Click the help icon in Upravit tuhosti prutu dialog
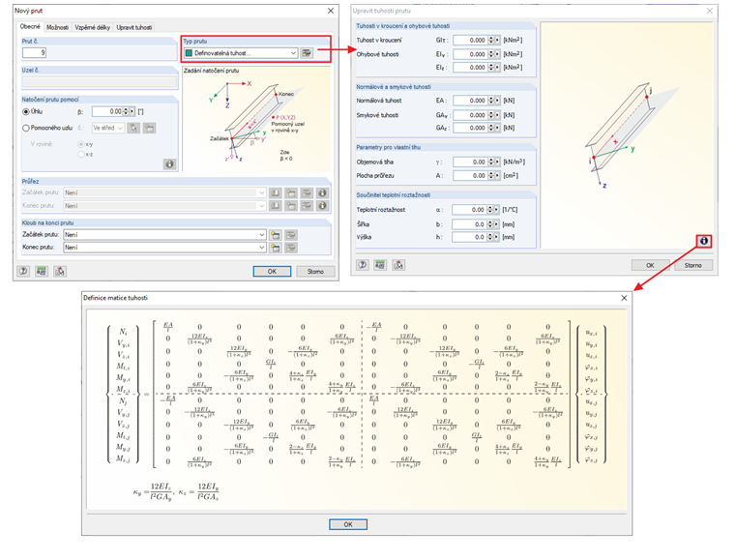 (x=363, y=265)
